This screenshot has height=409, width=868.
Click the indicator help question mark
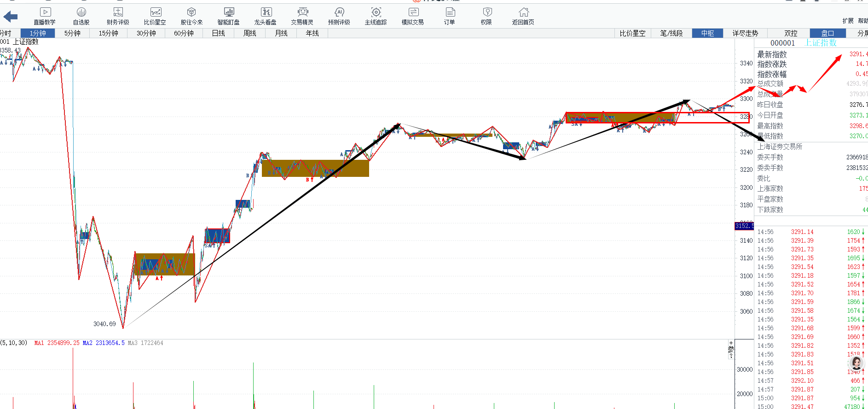click(x=731, y=356)
